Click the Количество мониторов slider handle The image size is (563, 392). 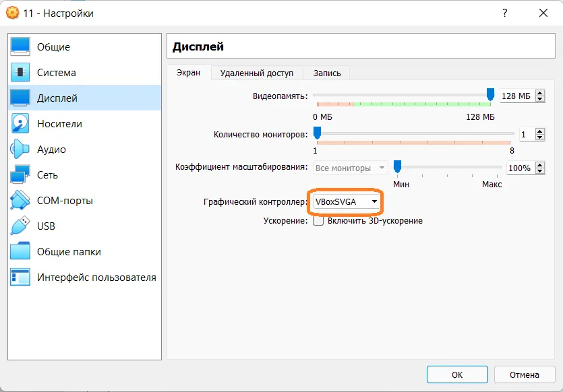click(317, 133)
